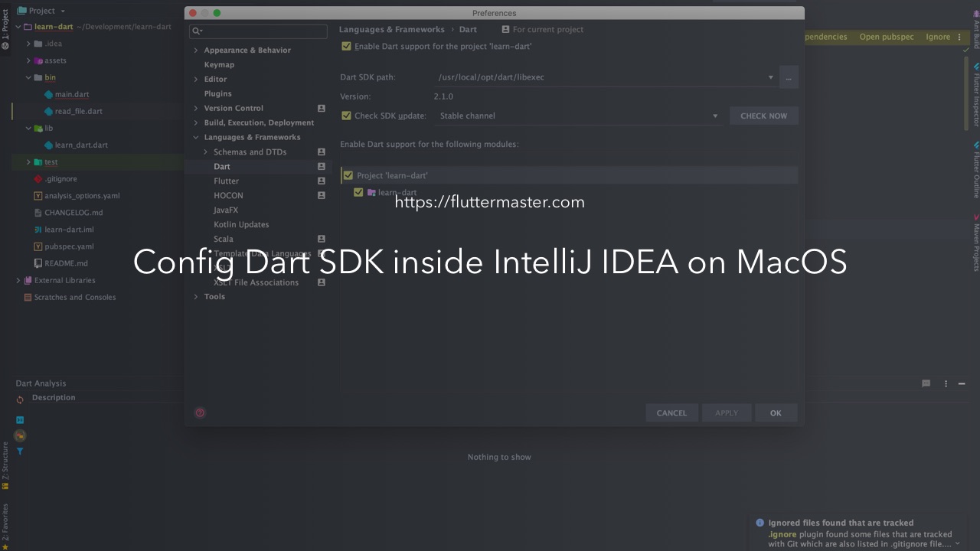980x551 pixels.
Task: Open Dart Analysis three-dot options menu
Action: click(x=946, y=383)
